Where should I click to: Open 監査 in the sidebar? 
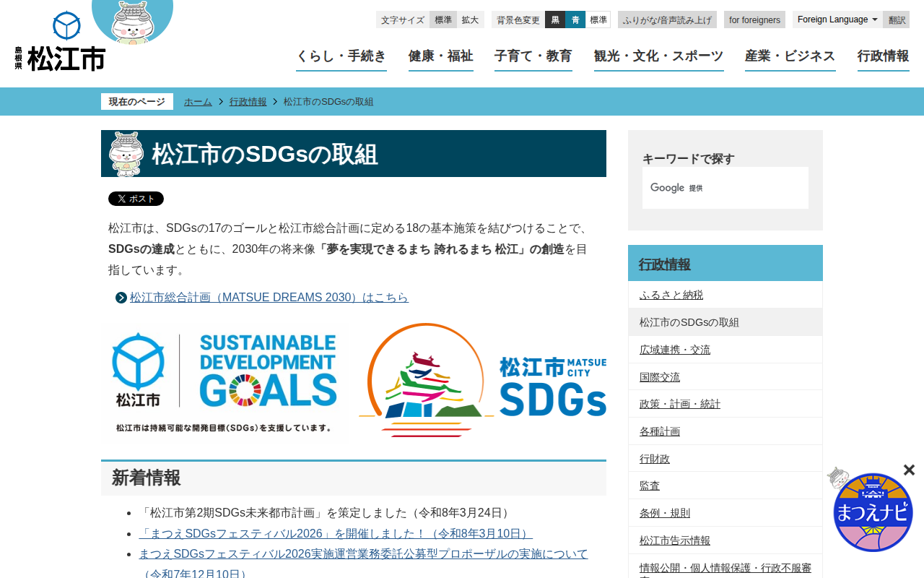click(x=725, y=486)
